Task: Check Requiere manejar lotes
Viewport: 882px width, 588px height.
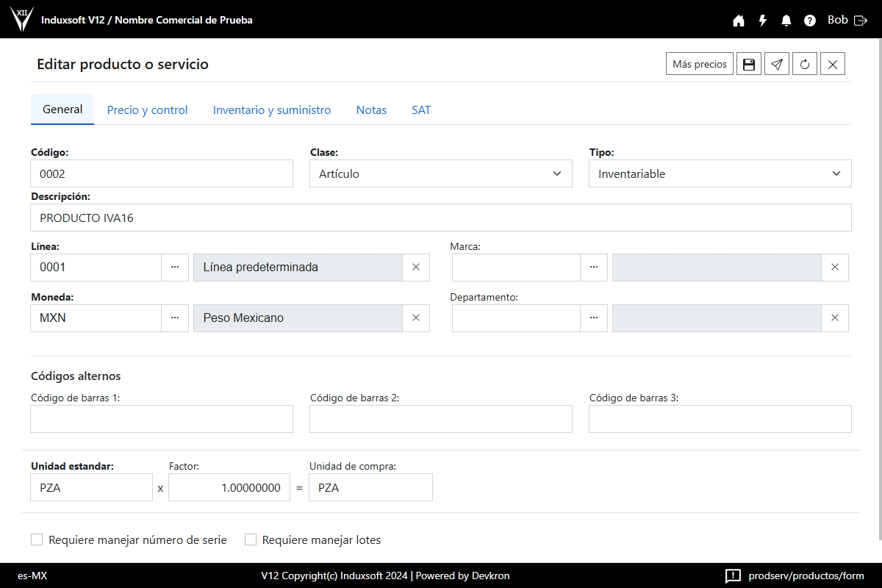Action: coord(251,540)
